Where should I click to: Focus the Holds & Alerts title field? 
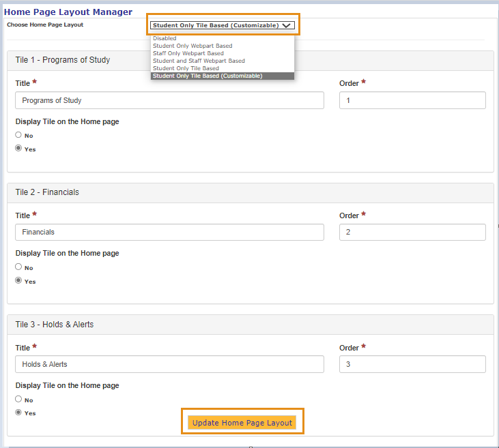click(x=169, y=364)
